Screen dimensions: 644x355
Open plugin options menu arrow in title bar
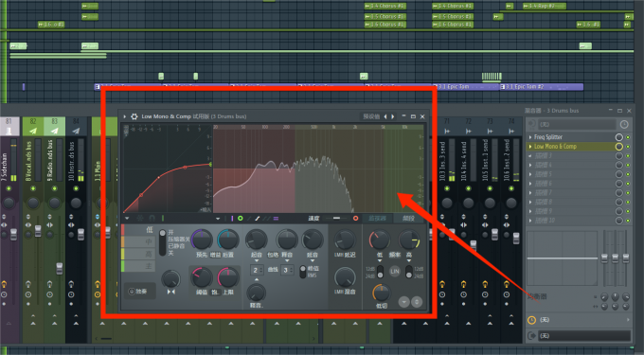click(x=125, y=116)
